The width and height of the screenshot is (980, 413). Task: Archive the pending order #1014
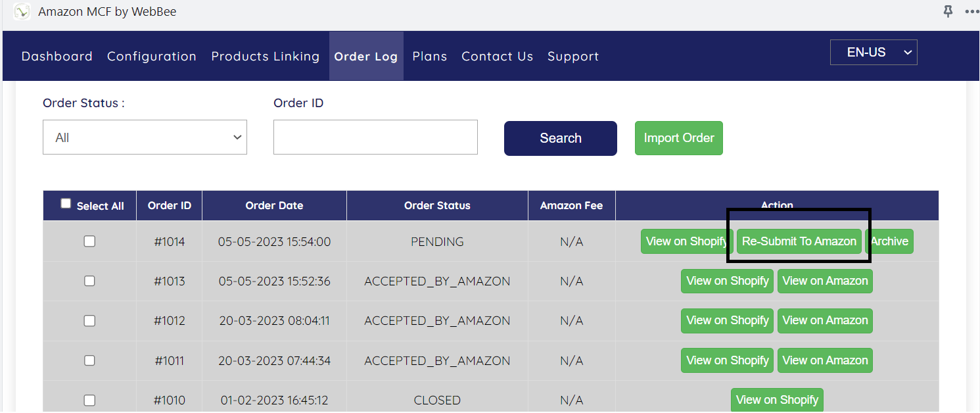click(890, 241)
